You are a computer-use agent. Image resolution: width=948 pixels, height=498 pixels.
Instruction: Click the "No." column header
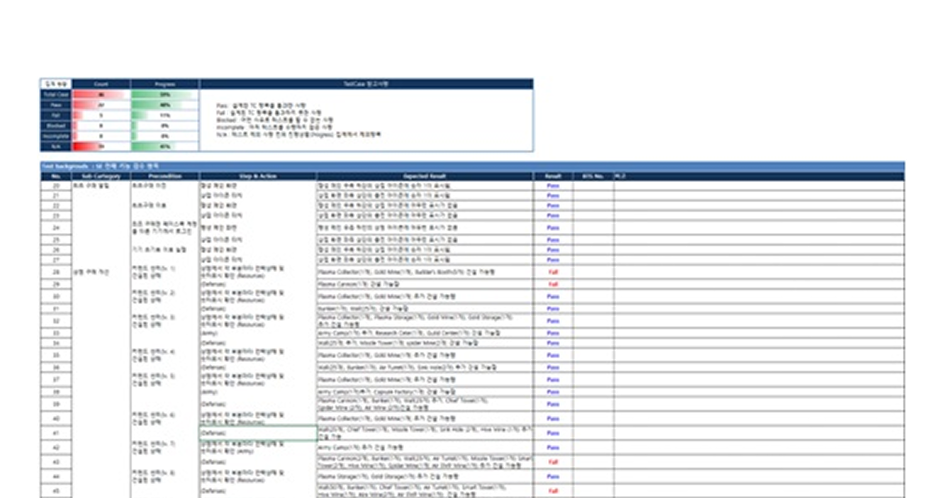(56, 176)
